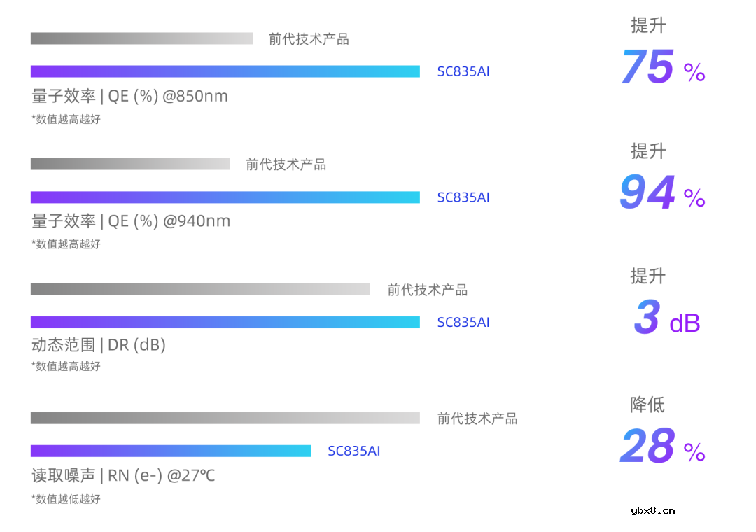Screen dimensions: 756x532
Task: Click the gray previous-generation bar for dynamic range
Action: point(200,289)
